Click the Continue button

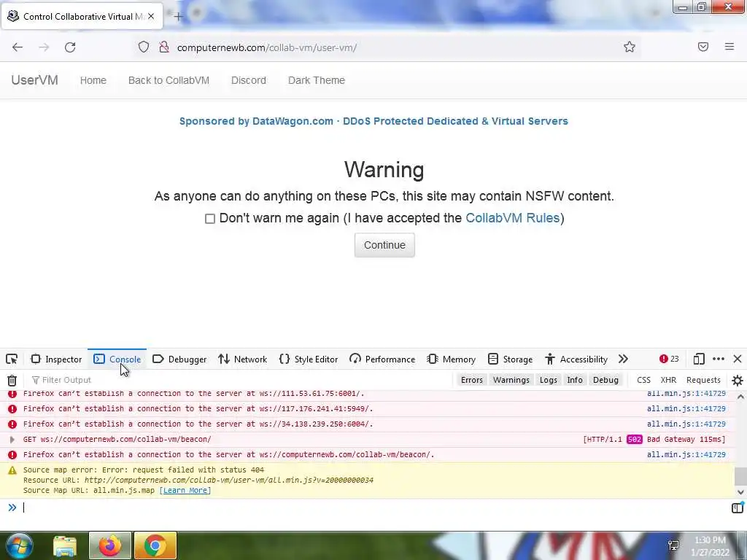point(384,245)
